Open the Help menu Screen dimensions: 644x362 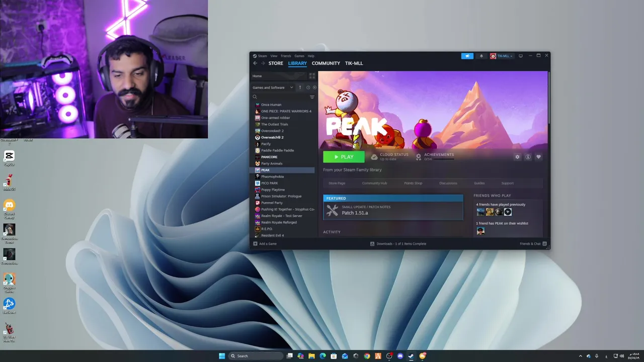click(x=311, y=56)
